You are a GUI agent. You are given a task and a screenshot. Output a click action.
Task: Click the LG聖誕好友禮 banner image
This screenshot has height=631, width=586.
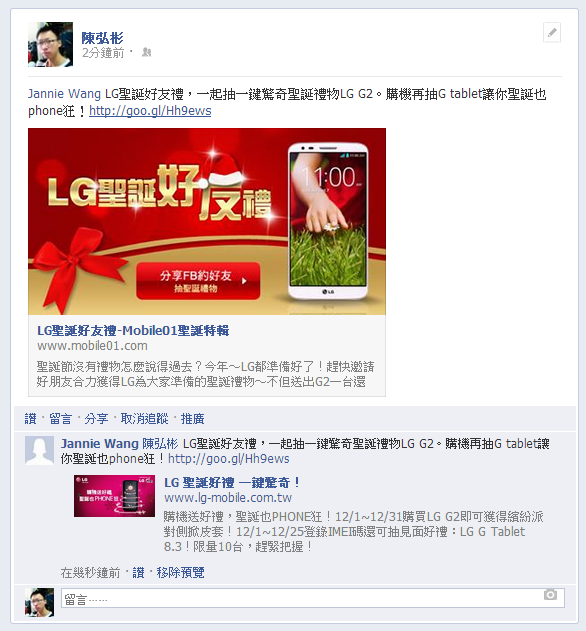point(207,221)
